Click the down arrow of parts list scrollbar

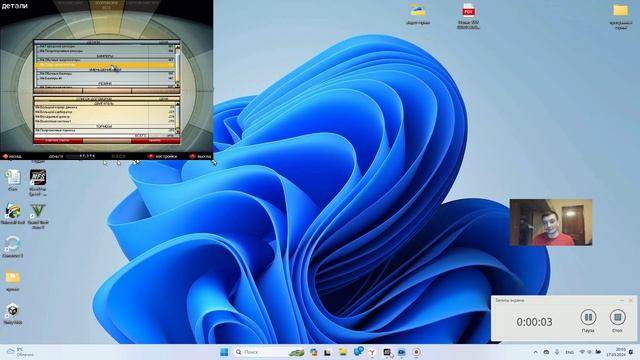click(178, 85)
